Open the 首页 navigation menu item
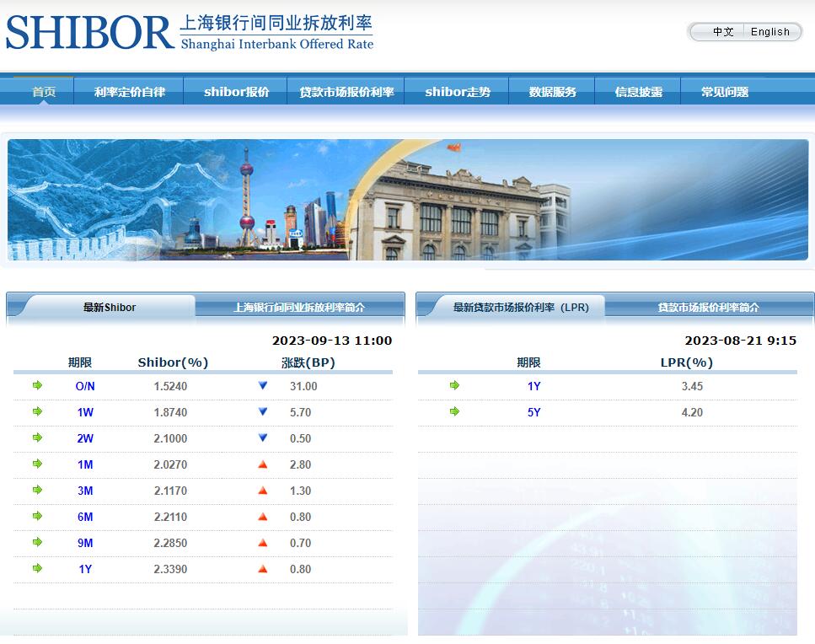 tap(44, 92)
